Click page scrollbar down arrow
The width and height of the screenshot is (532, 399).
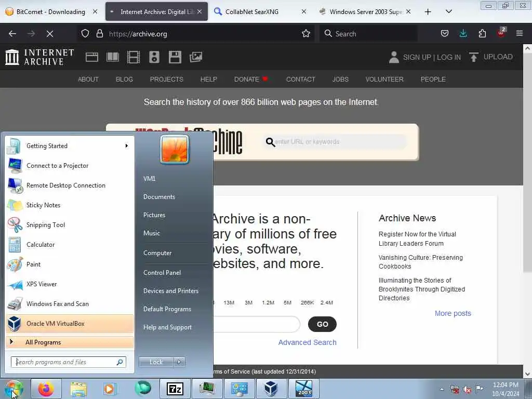(x=528, y=374)
